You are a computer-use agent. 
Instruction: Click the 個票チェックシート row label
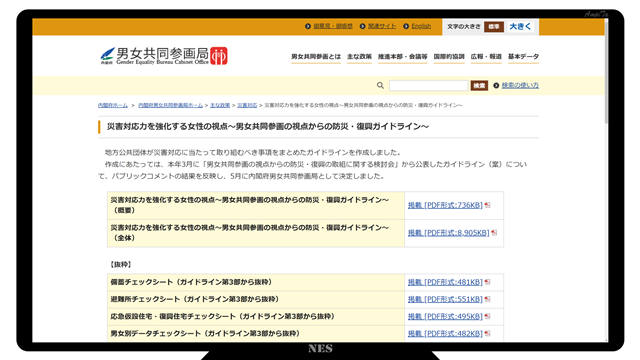pyautogui.click(x=191, y=282)
